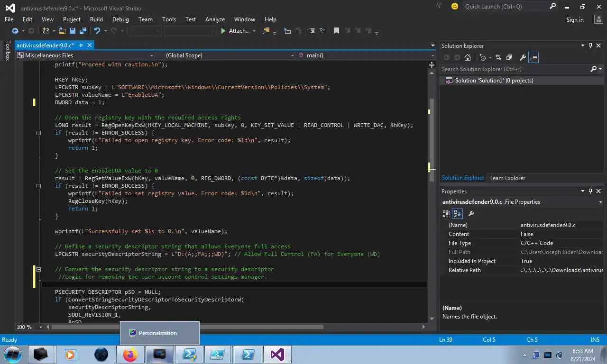Toggle Preview Selected Items in Solution Explorer
The height and width of the screenshot is (364, 607).
point(533,57)
